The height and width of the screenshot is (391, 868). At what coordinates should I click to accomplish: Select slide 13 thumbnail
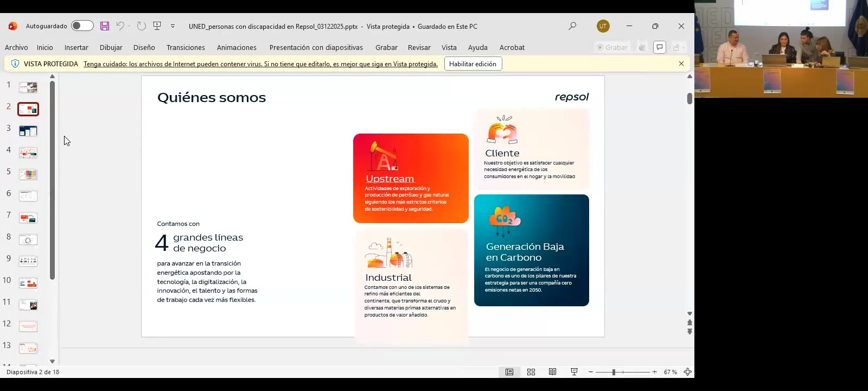tap(28, 348)
